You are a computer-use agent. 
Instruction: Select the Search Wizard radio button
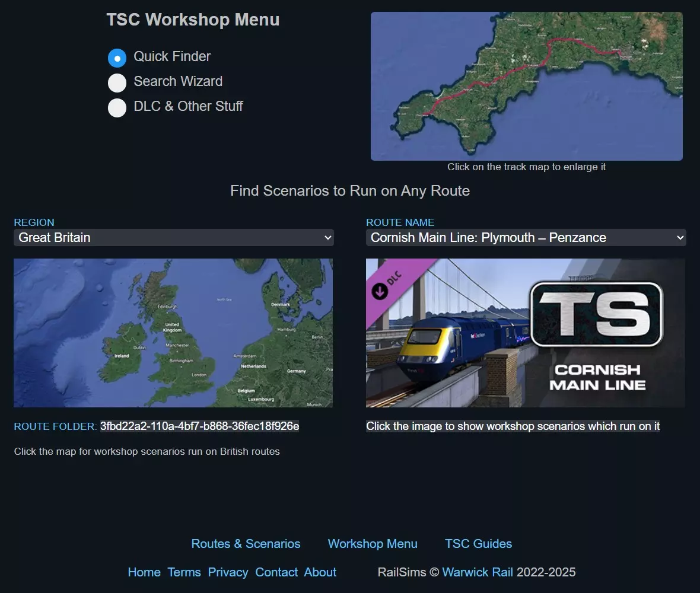point(117,83)
